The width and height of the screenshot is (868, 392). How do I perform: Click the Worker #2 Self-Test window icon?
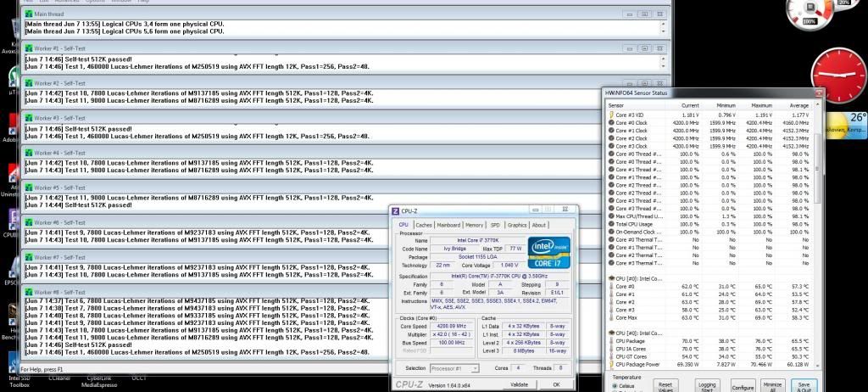[x=29, y=83]
